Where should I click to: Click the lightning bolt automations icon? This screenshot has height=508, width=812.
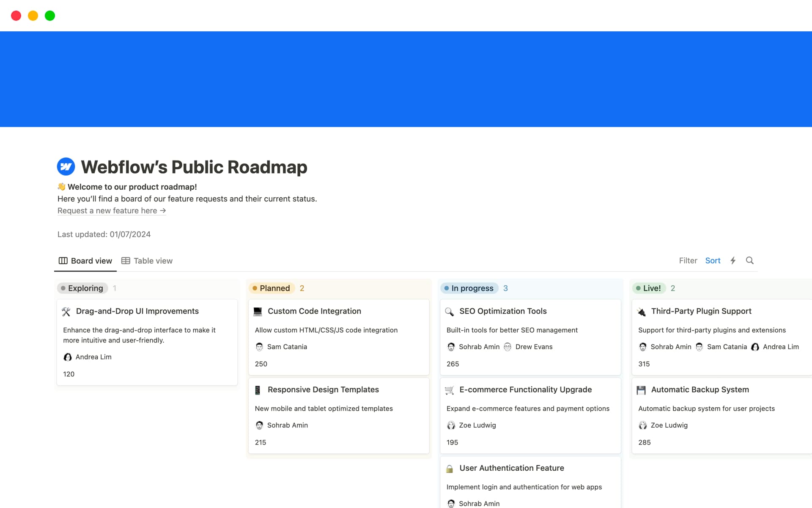[x=733, y=260]
